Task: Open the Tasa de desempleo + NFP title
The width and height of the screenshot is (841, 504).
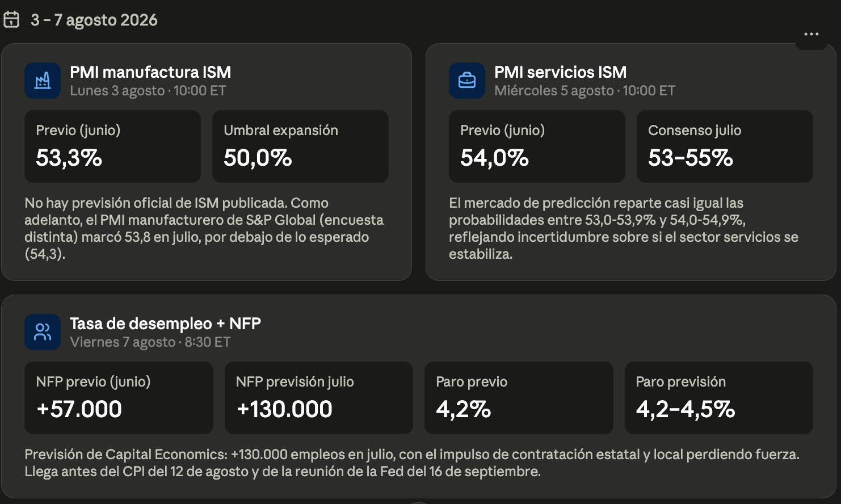Action: click(165, 324)
